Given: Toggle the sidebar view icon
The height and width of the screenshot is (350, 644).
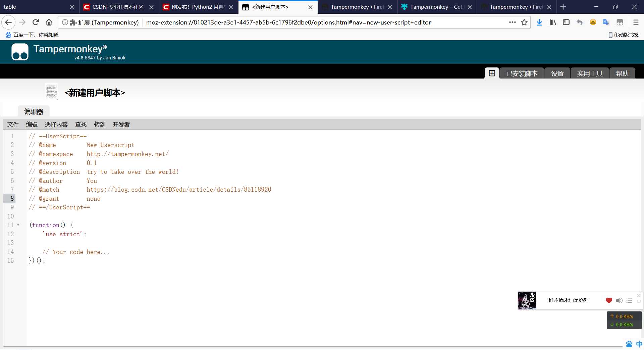Looking at the screenshot, I should click(566, 22).
